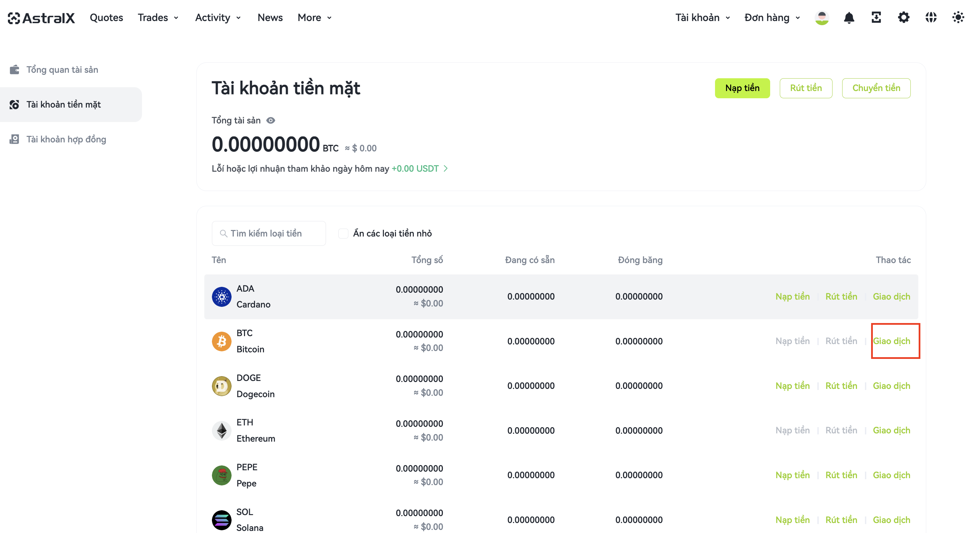Open the notifications bell icon
Viewport: 980px width, 533px height.
[x=849, y=18]
